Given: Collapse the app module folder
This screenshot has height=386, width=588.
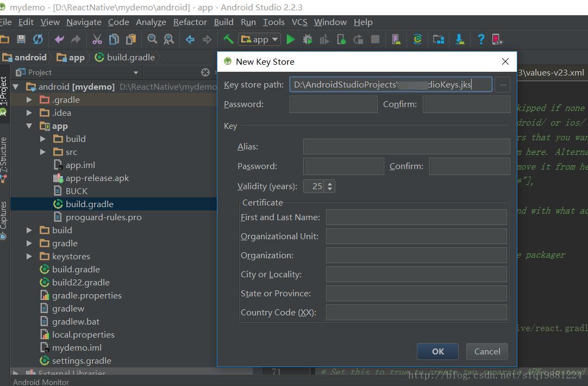Looking at the screenshot, I should pyautogui.click(x=29, y=126).
